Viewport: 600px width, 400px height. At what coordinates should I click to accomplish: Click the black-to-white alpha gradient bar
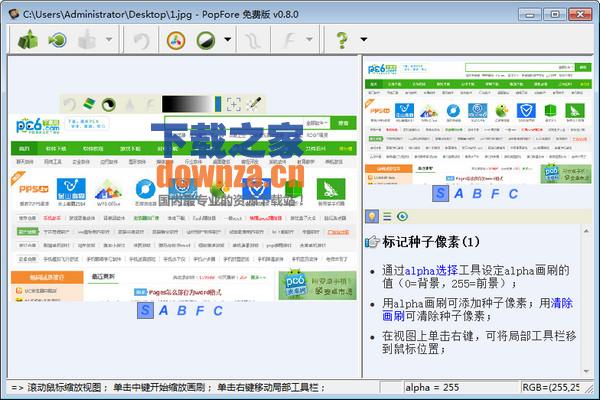[188, 104]
